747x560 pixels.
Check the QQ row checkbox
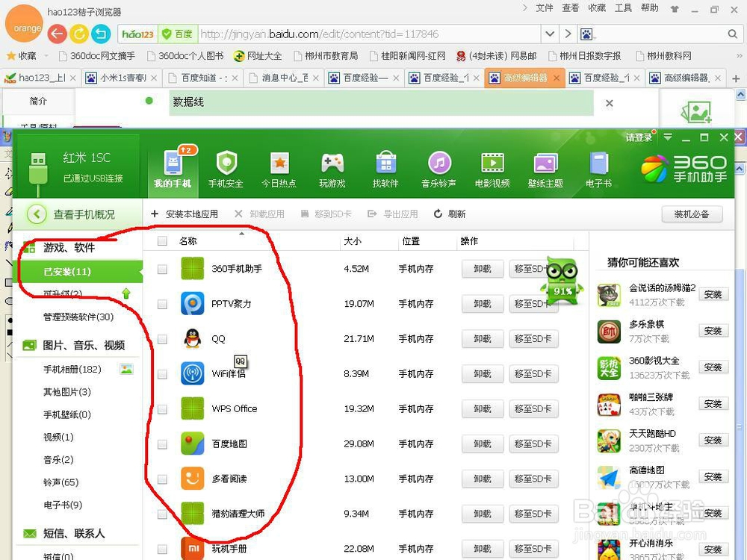point(162,339)
